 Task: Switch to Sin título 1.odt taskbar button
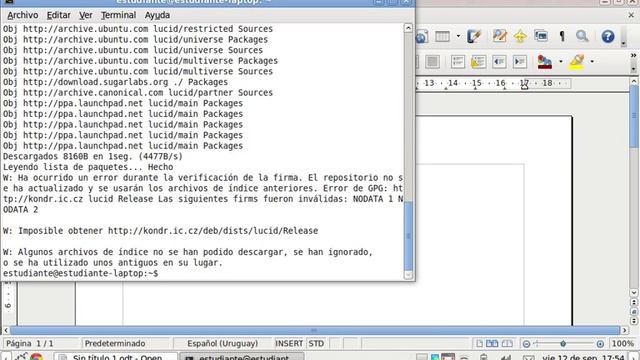coord(116,356)
